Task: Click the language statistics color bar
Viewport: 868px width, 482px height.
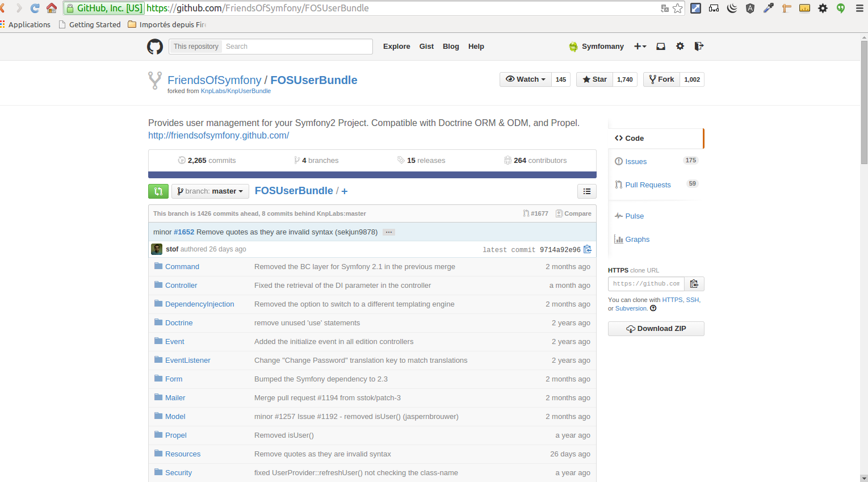Action: pyautogui.click(x=372, y=175)
